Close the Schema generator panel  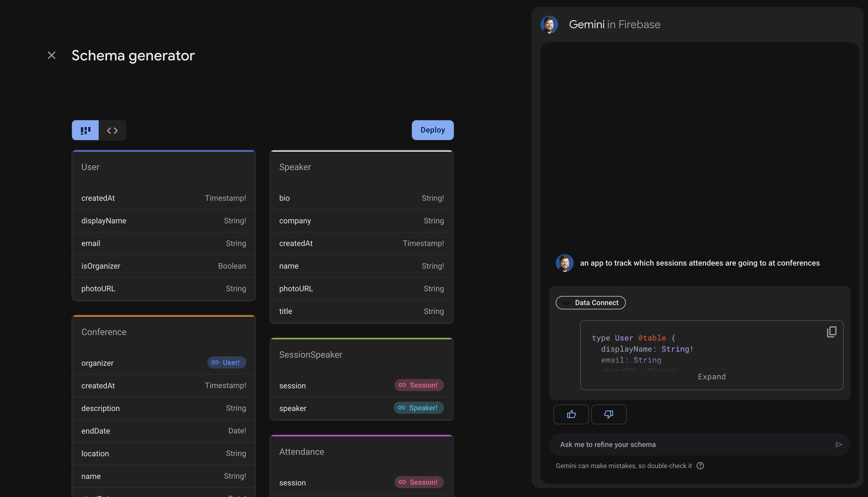tap(52, 55)
